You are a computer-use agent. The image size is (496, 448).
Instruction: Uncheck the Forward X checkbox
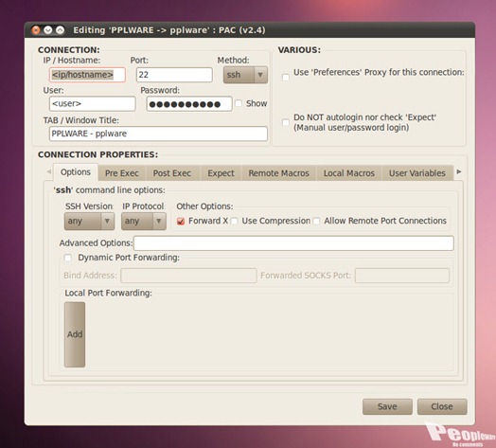[181, 221]
